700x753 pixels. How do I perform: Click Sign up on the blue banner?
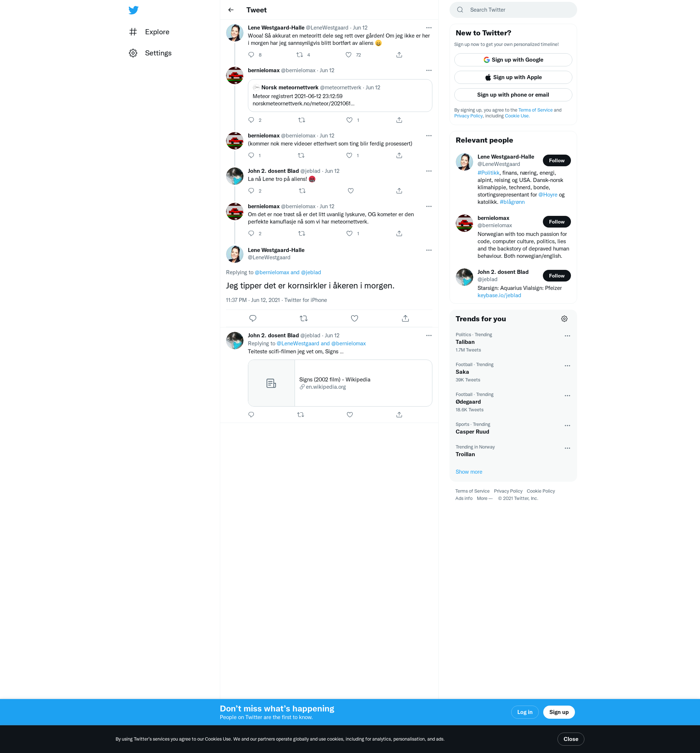click(x=559, y=712)
